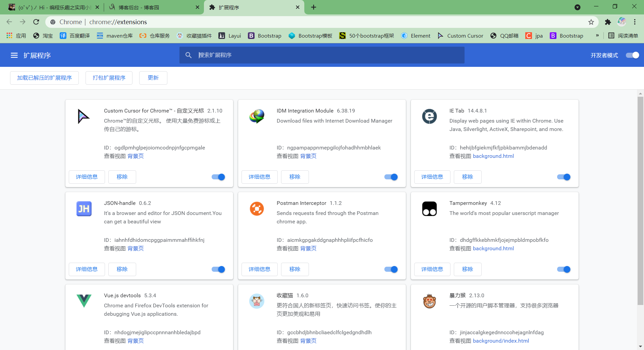Screen dimensions: 644x350
Task: Click the Vue.js devtools logo
Action: pos(84,301)
